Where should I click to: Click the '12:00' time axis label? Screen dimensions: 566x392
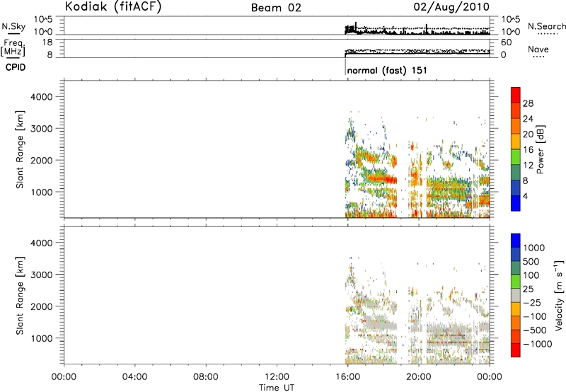pos(277,377)
